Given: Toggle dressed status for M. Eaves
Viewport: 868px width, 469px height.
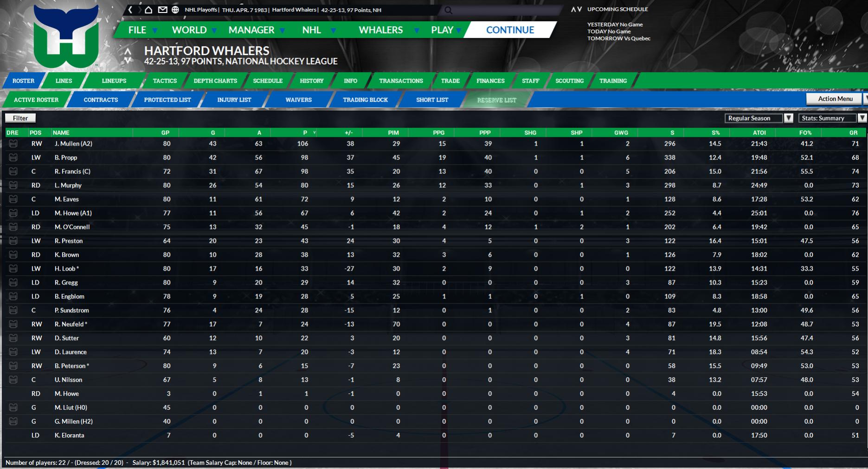Looking at the screenshot, I should pyautogui.click(x=13, y=199).
